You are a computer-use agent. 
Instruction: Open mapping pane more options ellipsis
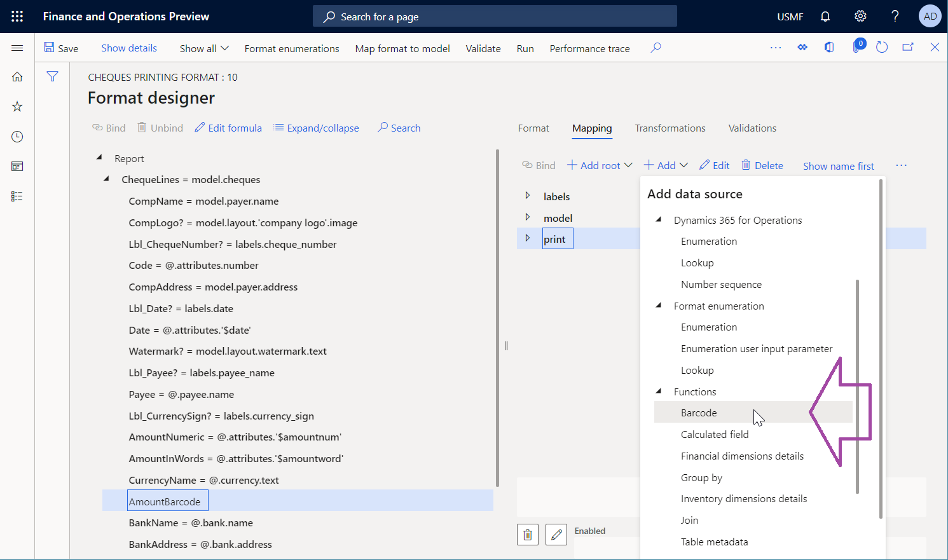(901, 165)
